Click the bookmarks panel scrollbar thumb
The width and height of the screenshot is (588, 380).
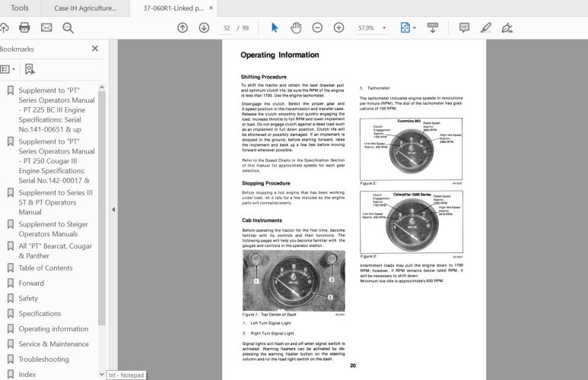point(102,208)
